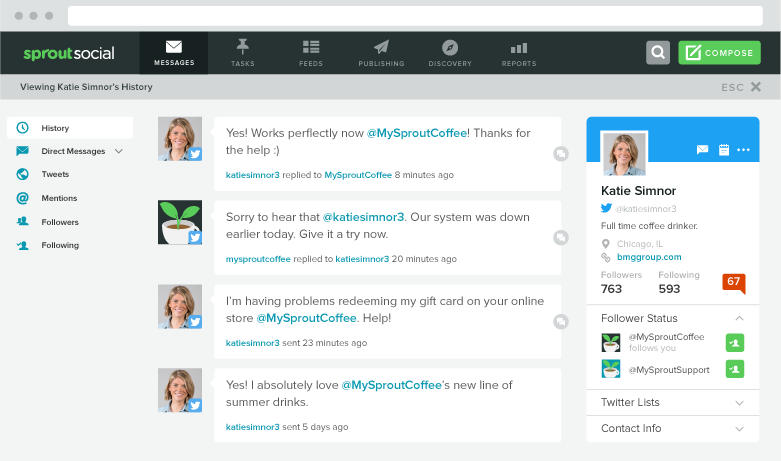Click the Following person icon
This screenshot has width=781, height=461.
coord(22,245)
